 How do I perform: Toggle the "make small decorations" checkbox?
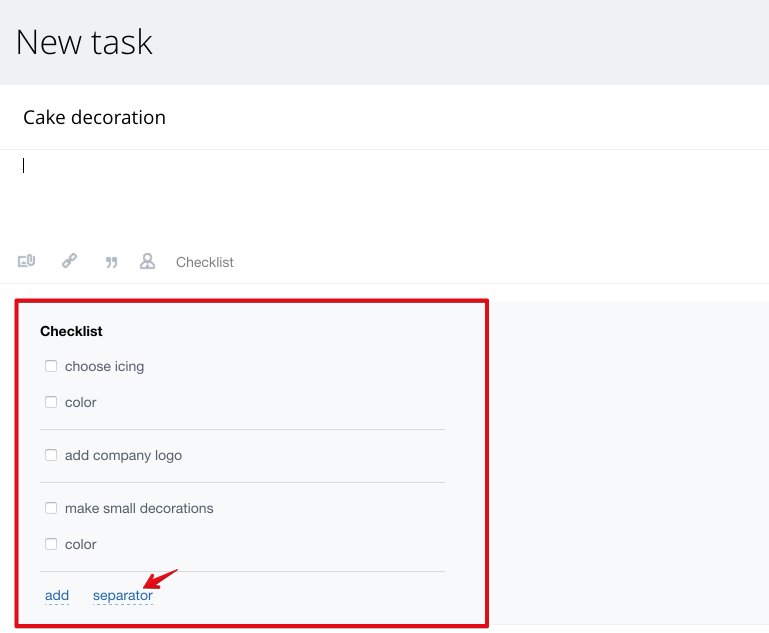51,508
